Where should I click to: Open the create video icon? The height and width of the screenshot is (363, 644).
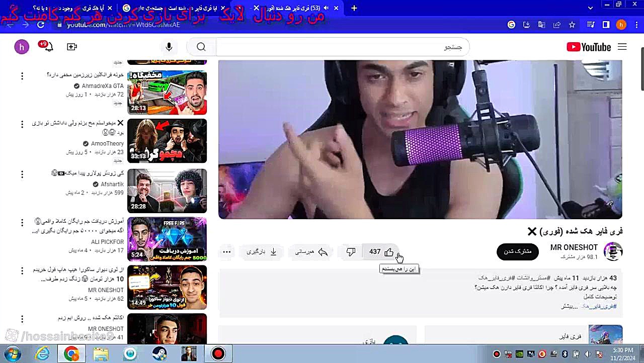pos(72,47)
